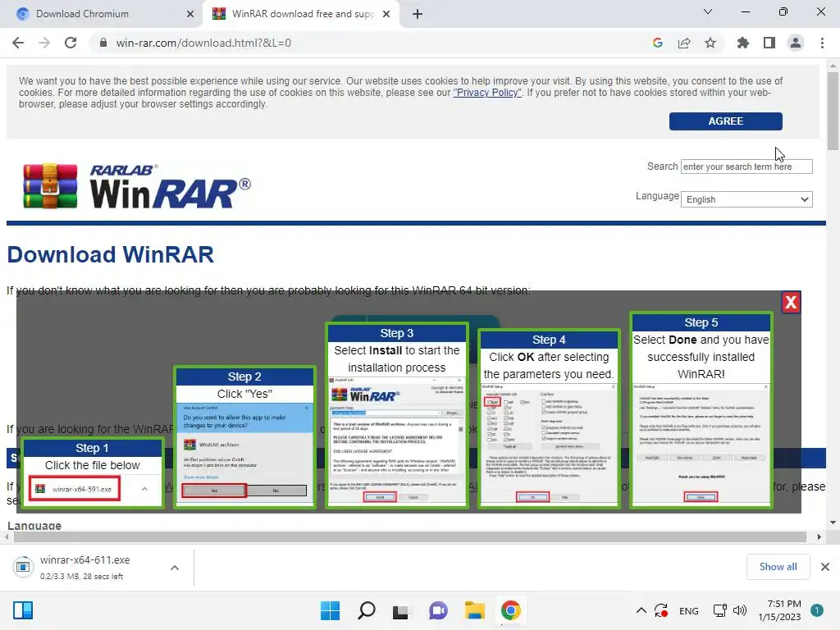Open Widgets panel on taskbar
The height and width of the screenshot is (630, 840).
coord(23,610)
